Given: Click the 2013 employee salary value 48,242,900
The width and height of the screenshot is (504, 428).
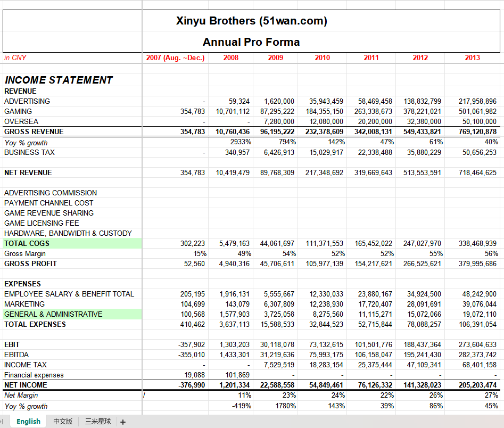Looking at the screenshot, I should 479,294.
